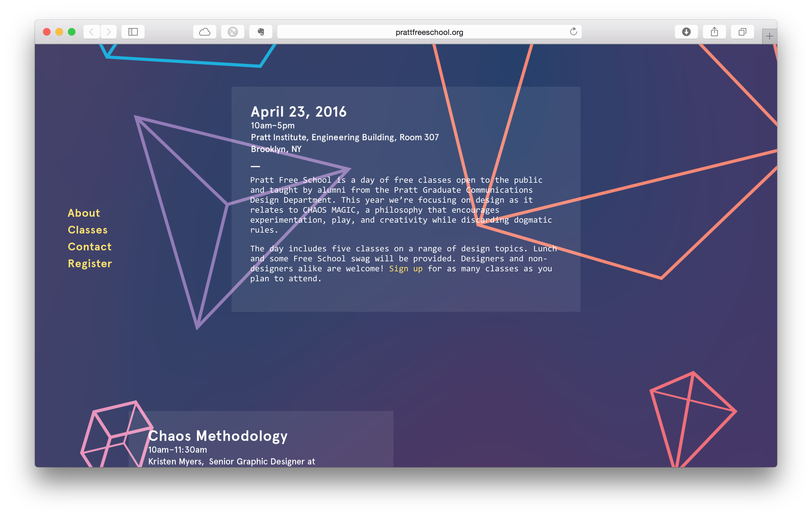
Task: Click the 'Pratt Institute, Engineering Building, Room 307' line
Action: click(x=345, y=137)
